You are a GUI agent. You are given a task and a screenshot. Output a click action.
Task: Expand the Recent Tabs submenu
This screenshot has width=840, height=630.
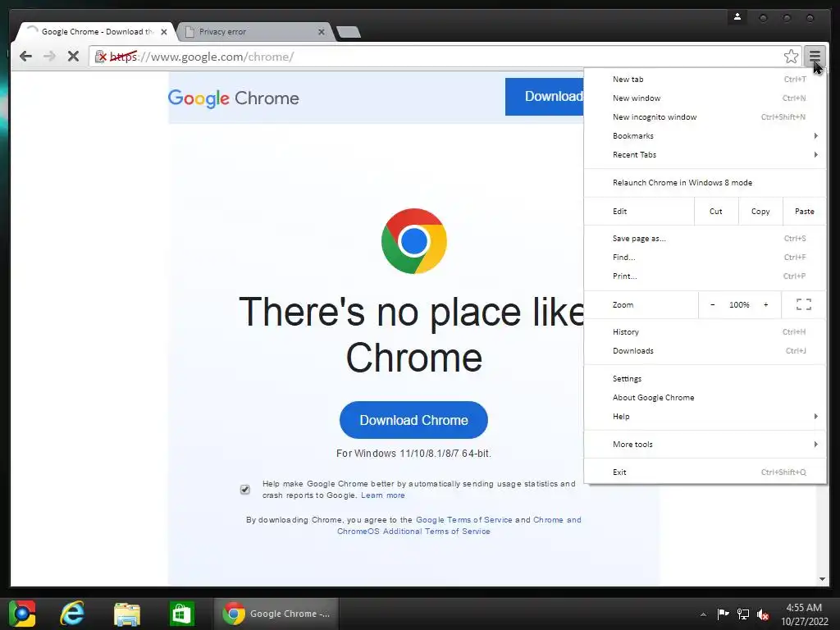pos(705,155)
